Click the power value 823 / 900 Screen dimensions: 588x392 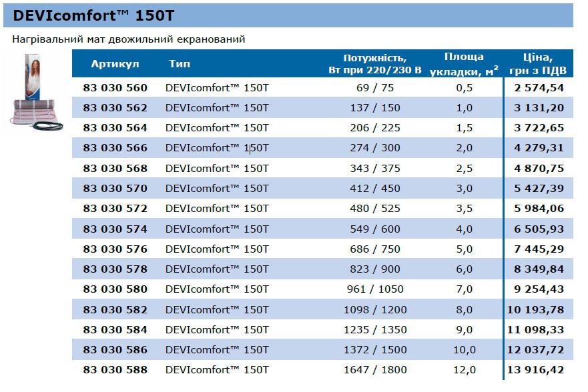pos(375,269)
